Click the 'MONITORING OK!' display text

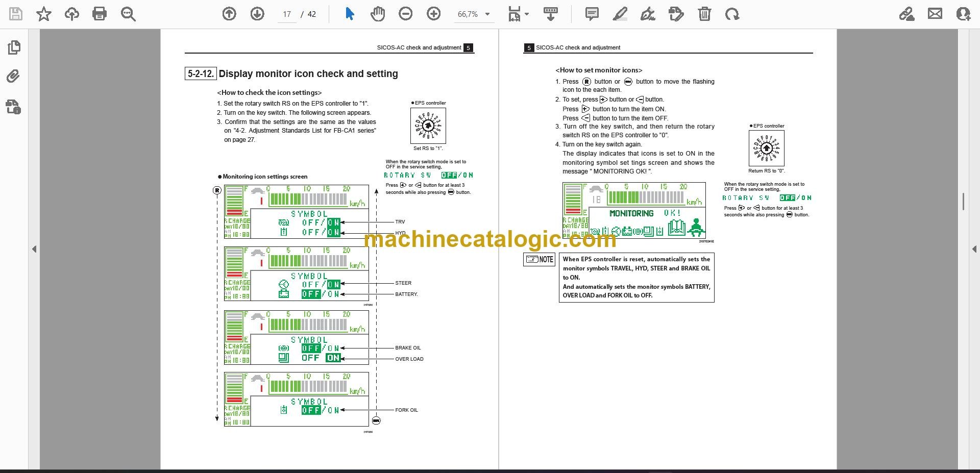click(x=645, y=213)
